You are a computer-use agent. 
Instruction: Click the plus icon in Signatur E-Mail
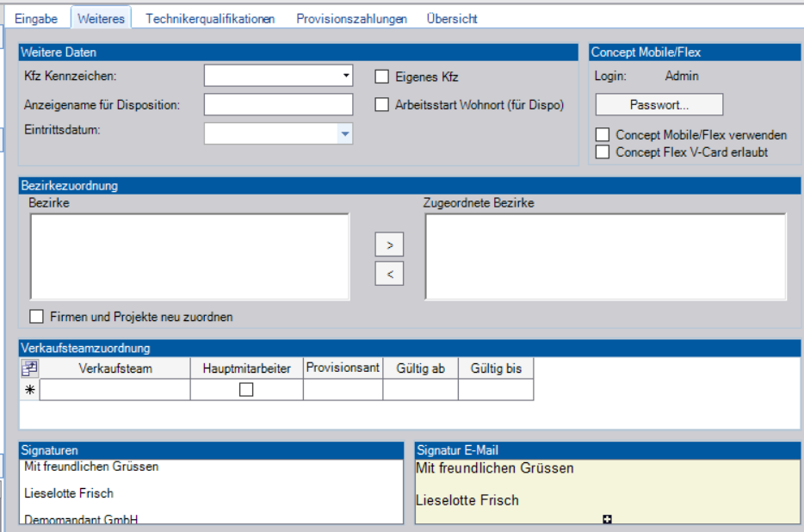(607, 518)
